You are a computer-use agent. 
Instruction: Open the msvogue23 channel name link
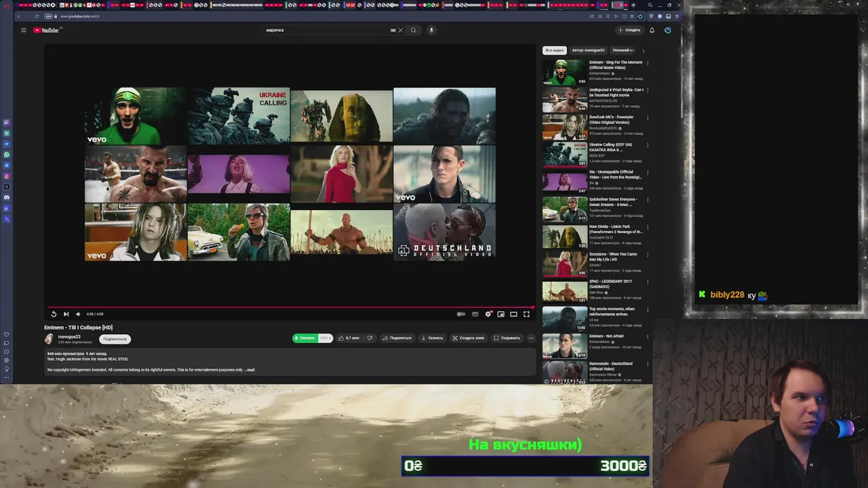69,336
